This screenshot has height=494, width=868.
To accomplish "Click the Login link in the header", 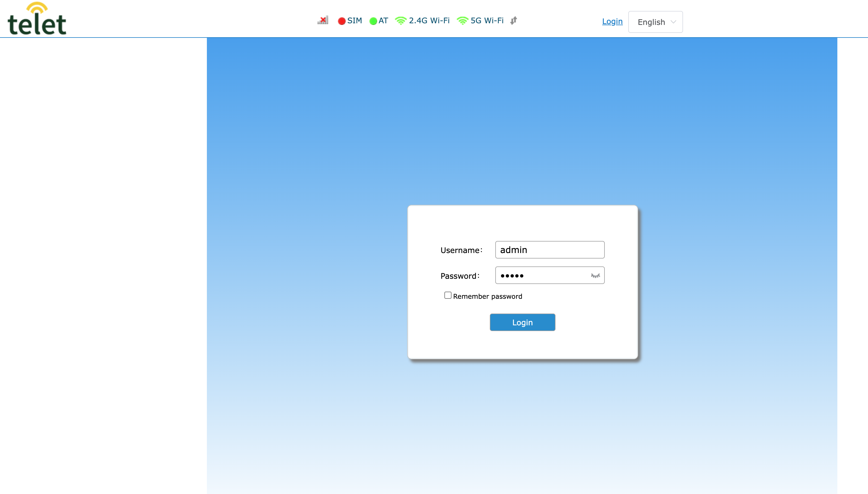I will 612,21.
